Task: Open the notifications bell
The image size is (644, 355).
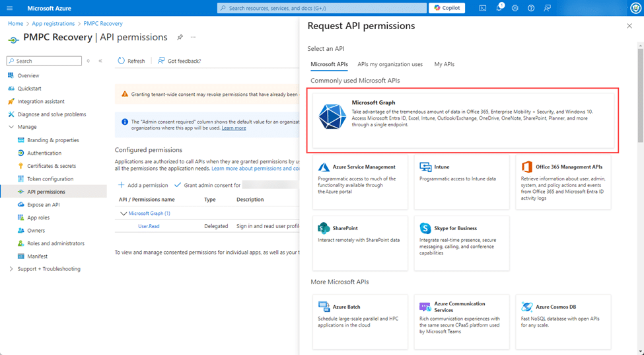Action: pos(499,8)
